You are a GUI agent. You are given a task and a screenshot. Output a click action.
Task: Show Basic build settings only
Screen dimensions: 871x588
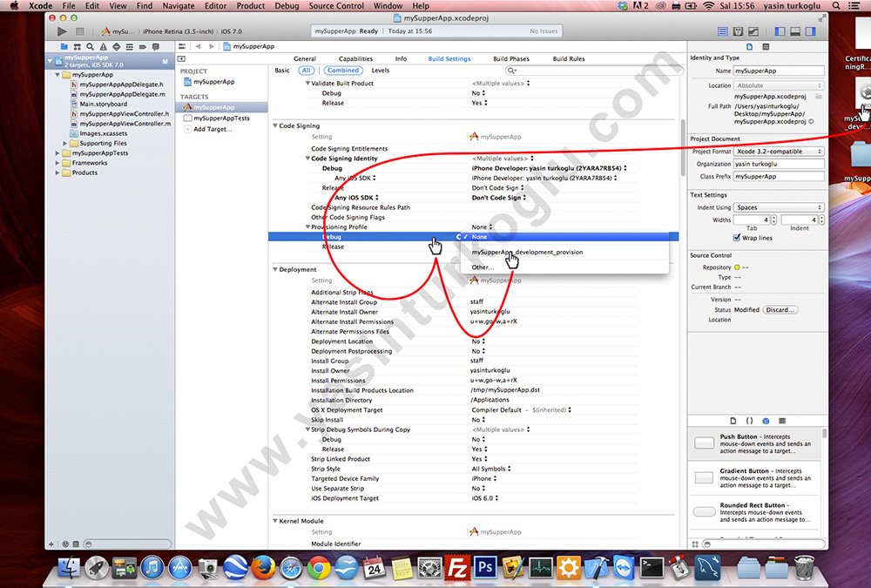pyautogui.click(x=282, y=71)
